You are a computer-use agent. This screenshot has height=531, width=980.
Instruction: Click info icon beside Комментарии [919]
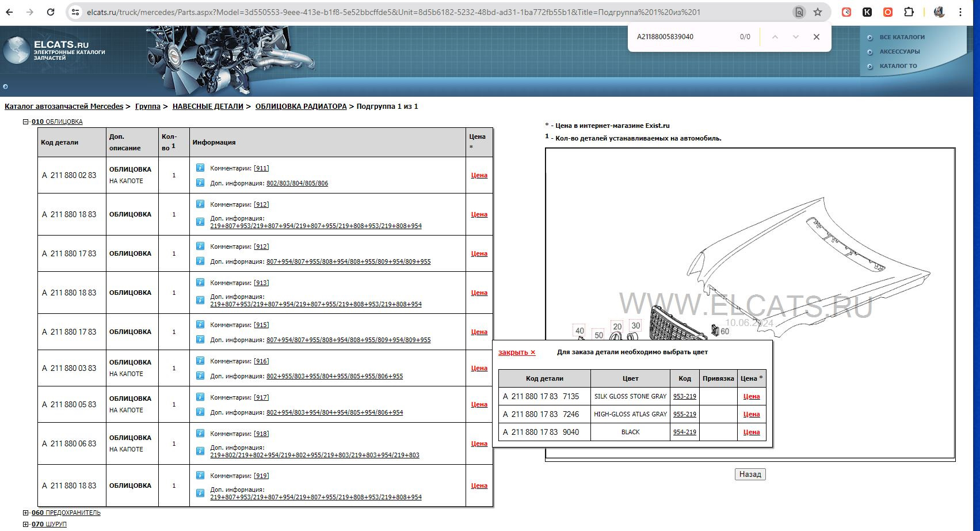(200, 475)
